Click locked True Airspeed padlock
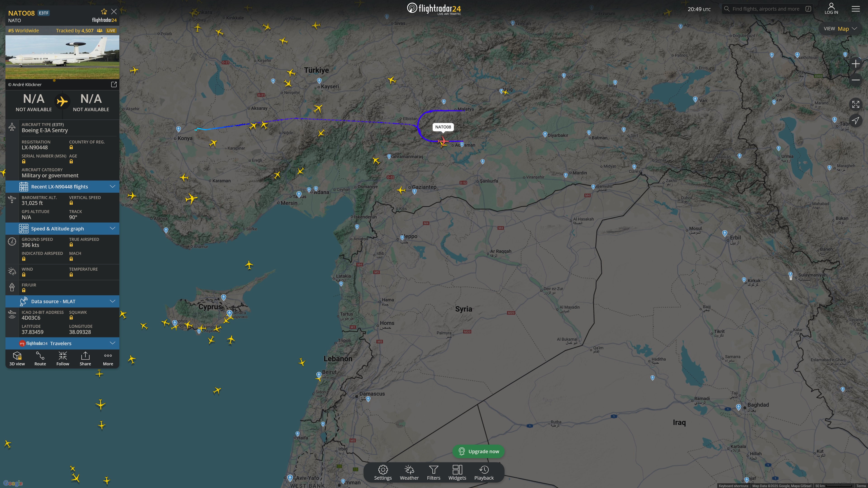868x488 pixels. tap(71, 245)
